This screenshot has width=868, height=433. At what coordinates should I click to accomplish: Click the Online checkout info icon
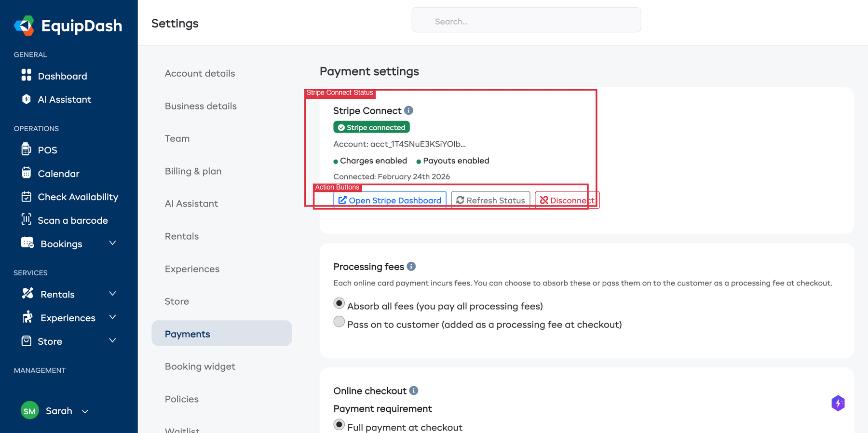pos(414,391)
